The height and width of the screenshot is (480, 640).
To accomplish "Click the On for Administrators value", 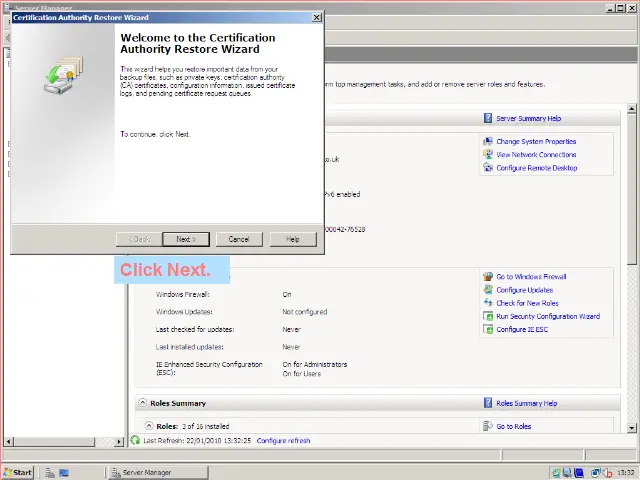I will tap(315, 364).
